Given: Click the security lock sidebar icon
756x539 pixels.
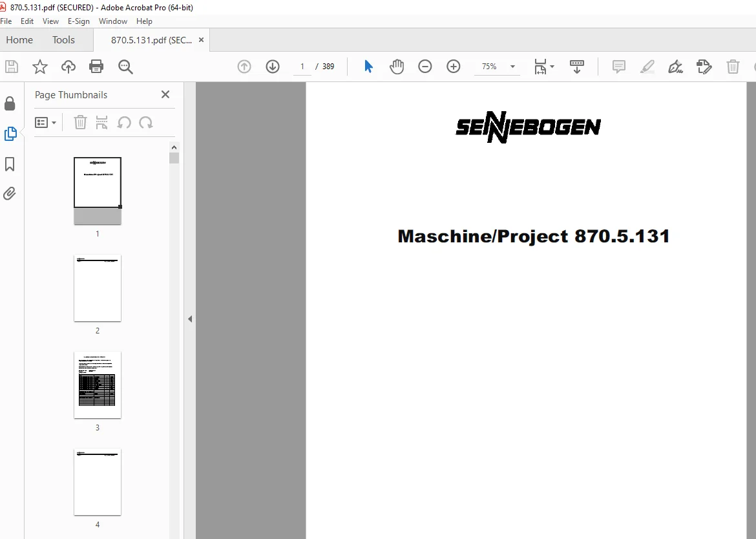Looking at the screenshot, I should [10, 103].
